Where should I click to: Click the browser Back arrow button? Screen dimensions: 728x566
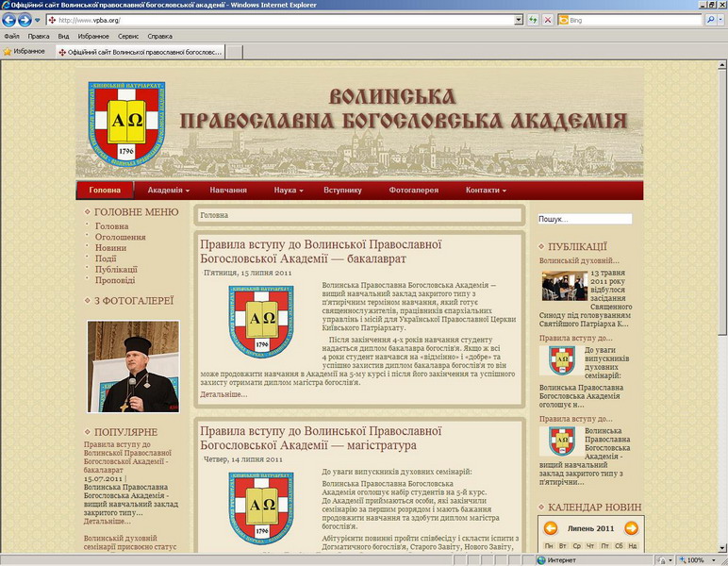9,20
